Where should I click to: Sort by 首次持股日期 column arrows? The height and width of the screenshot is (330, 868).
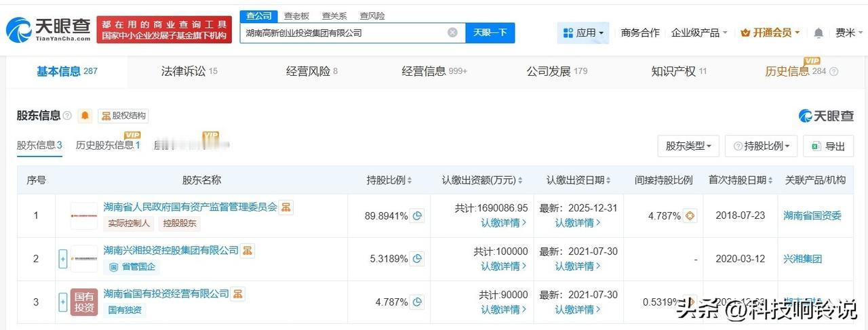770,180
